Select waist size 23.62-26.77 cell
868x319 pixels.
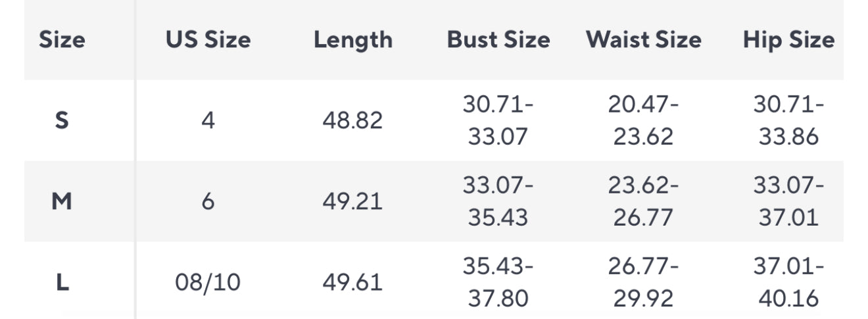[x=644, y=201]
